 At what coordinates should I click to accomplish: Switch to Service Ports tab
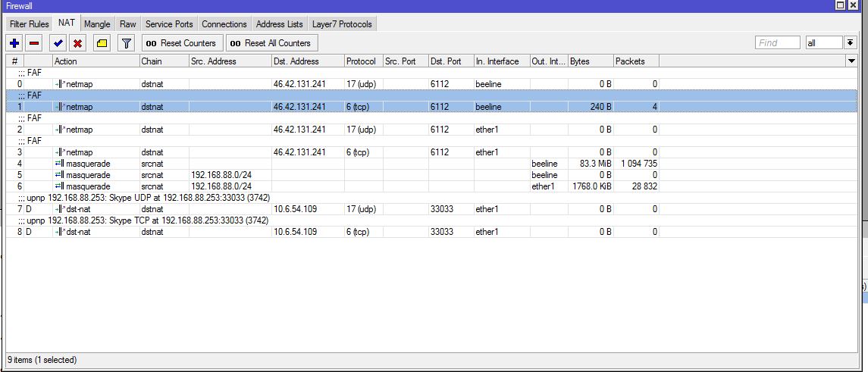[169, 24]
